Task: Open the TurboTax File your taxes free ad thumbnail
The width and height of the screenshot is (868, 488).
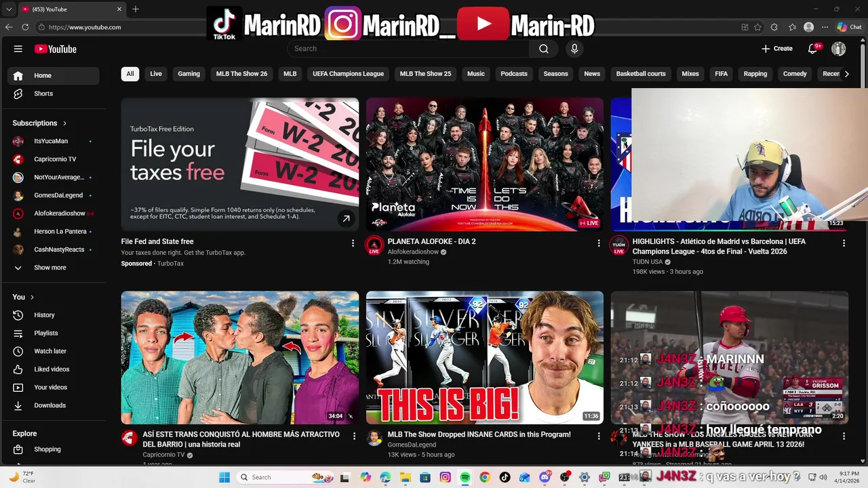Action: click(240, 165)
